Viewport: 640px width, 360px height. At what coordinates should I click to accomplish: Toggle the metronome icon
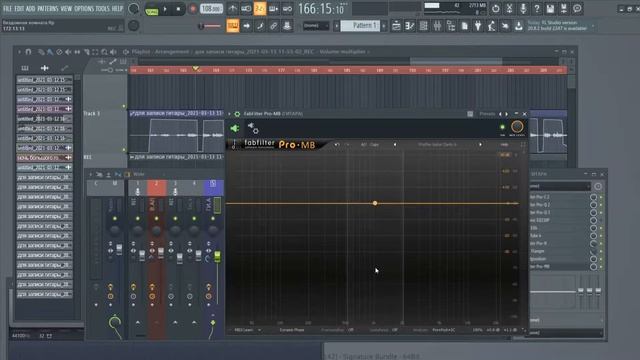233,9
